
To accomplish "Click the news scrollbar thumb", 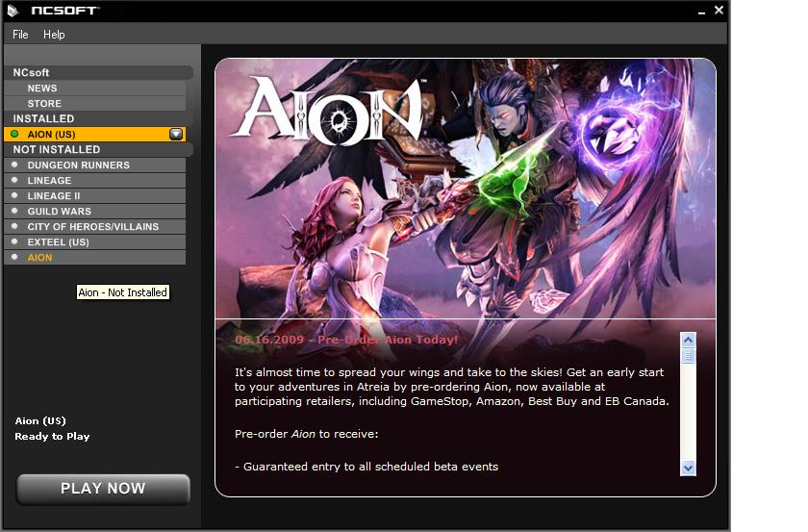I will coord(688,356).
